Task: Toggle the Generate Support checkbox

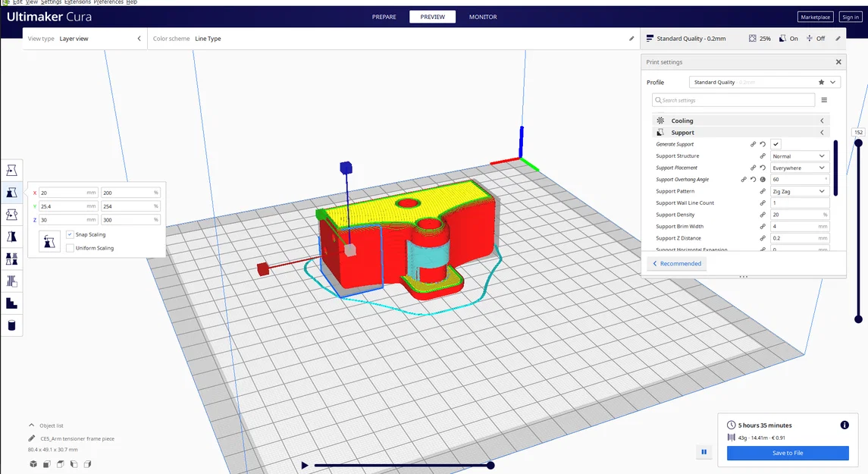Action: tap(775, 143)
